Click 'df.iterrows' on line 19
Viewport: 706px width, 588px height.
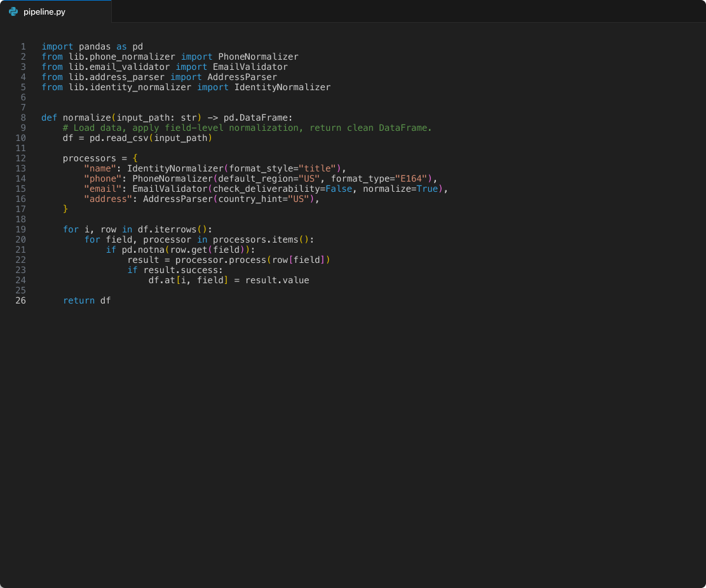point(167,230)
